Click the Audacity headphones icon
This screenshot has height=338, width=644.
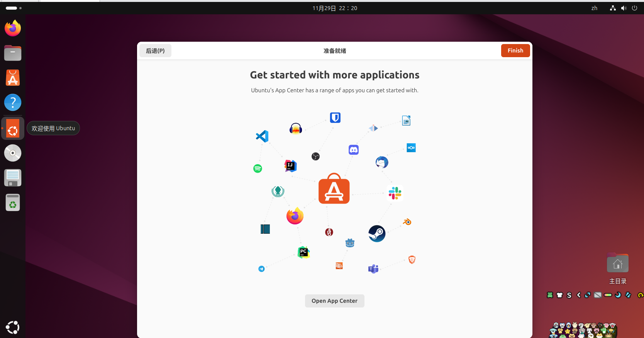296,128
